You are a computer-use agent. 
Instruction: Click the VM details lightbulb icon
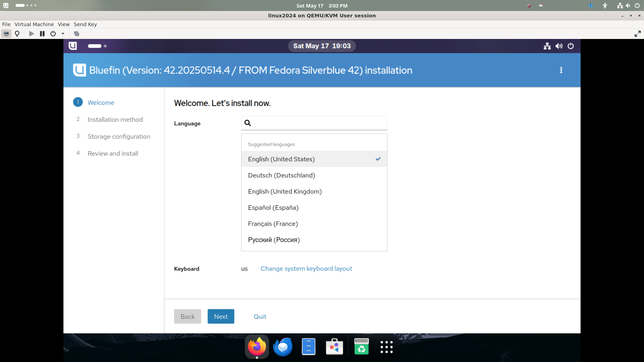(x=17, y=34)
